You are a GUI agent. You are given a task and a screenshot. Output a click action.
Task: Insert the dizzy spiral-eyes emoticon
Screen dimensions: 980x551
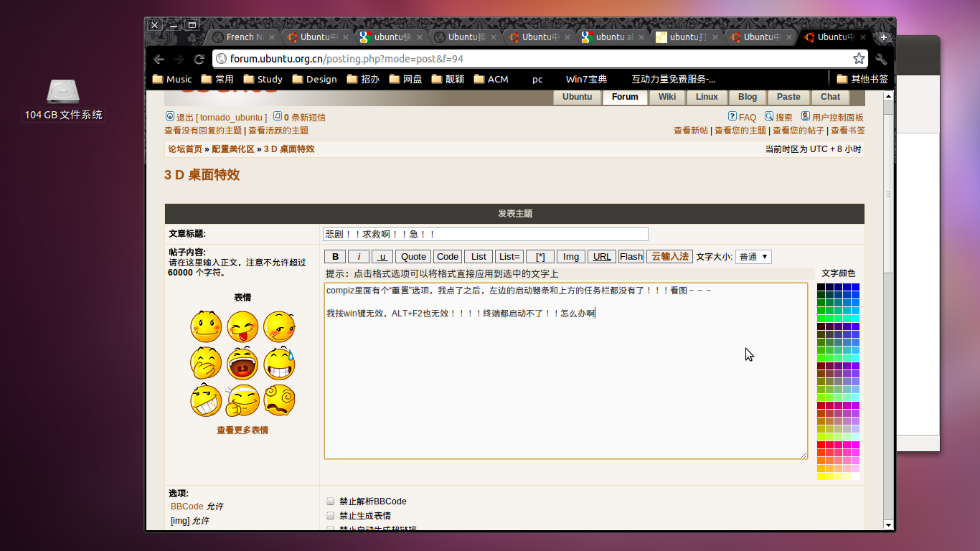[x=279, y=400]
